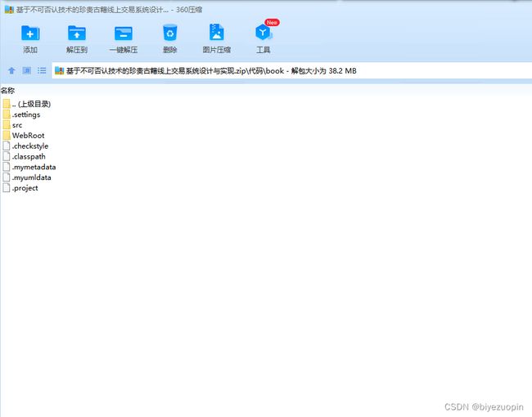Select the .settings folder

pyautogui.click(x=21, y=114)
